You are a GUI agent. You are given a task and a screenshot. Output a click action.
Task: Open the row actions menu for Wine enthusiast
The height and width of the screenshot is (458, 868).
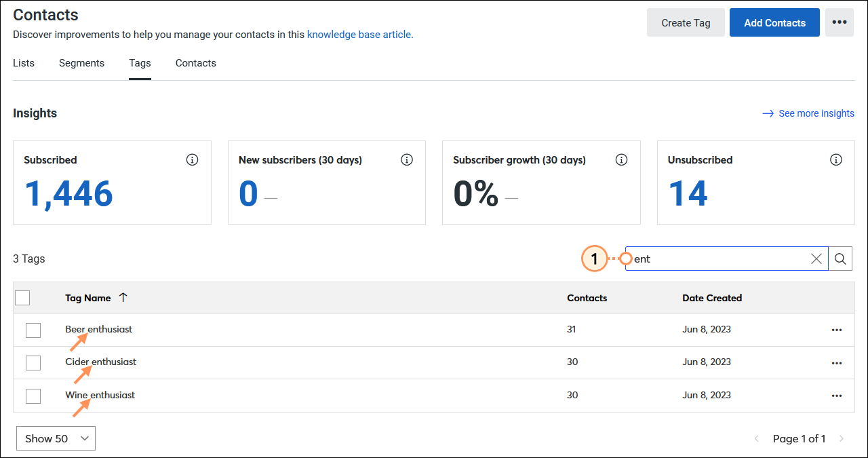point(837,396)
